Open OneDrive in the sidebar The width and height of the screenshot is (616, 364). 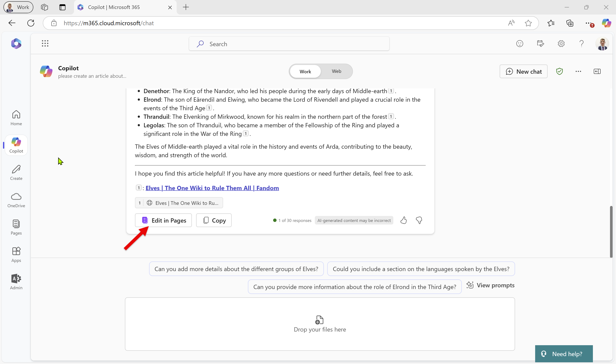click(x=16, y=200)
